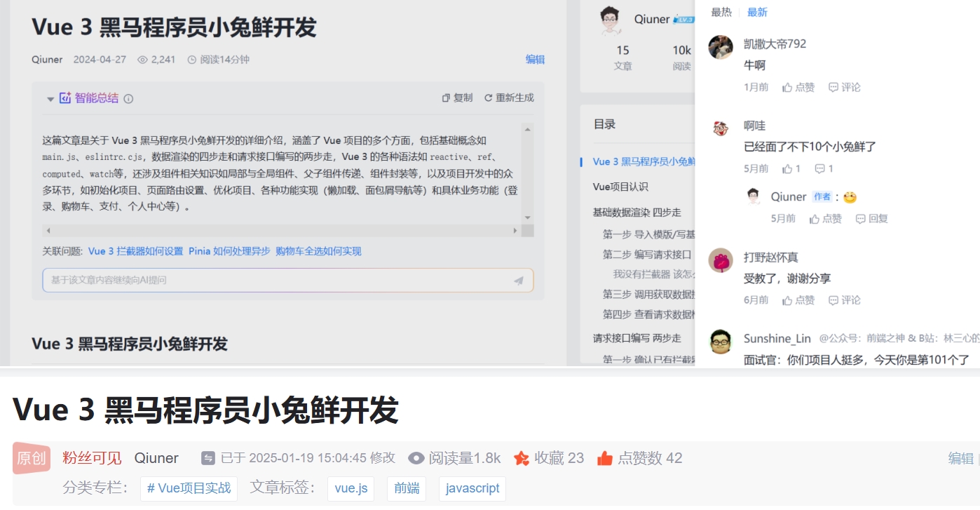980x510 pixels.
Task: Click Qiuner's avatar in author card
Action: [611, 20]
